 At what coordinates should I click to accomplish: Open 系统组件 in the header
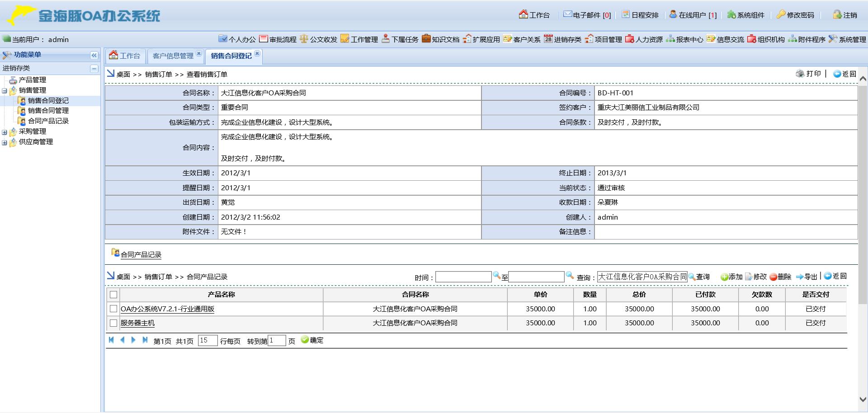click(745, 15)
